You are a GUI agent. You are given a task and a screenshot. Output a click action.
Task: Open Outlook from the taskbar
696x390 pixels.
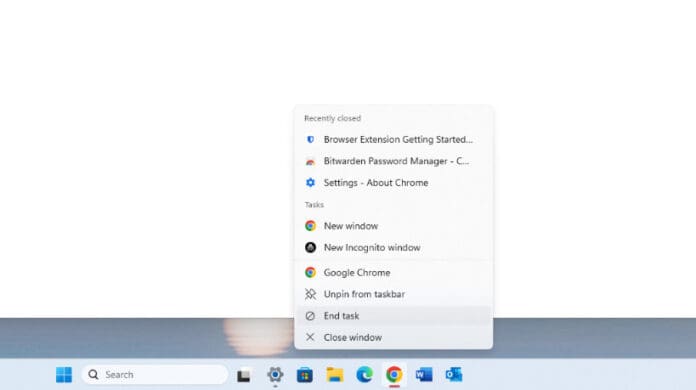point(454,374)
